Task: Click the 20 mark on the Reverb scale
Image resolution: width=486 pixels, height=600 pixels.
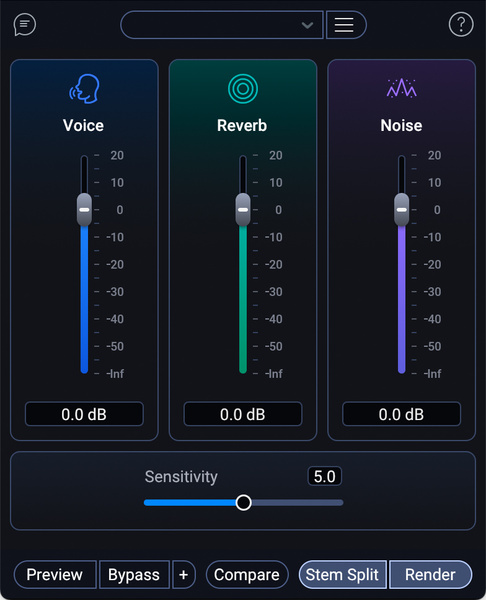Action: (276, 155)
